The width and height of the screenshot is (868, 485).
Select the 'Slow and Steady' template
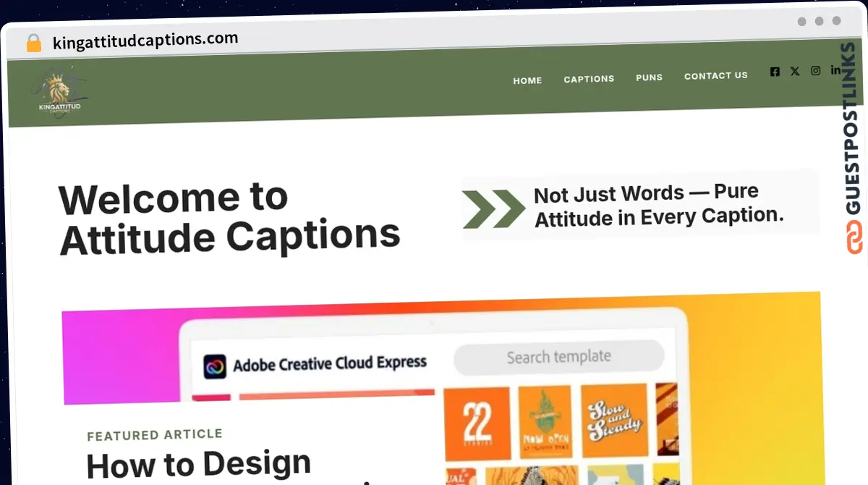[x=613, y=421]
